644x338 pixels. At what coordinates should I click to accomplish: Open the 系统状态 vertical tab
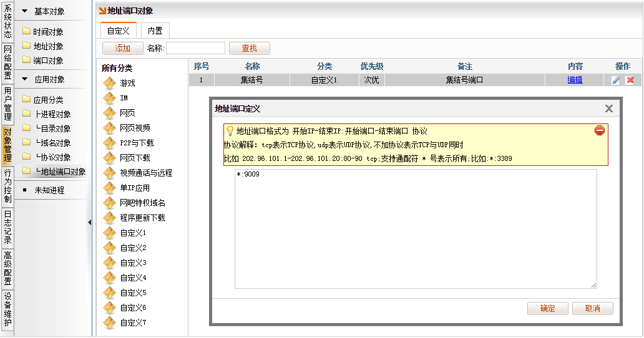click(8, 21)
